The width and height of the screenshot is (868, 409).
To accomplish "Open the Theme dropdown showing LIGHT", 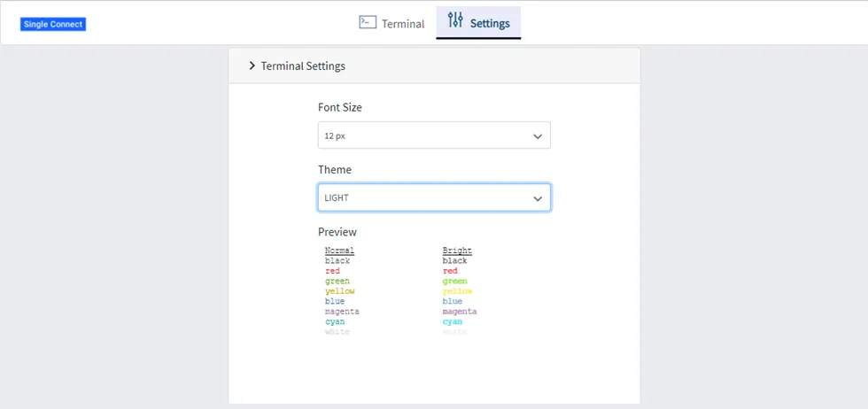I will pyautogui.click(x=434, y=197).
